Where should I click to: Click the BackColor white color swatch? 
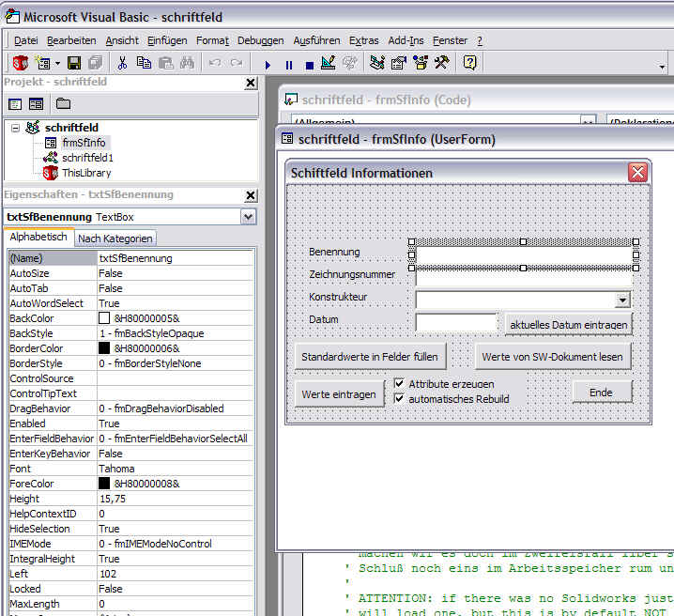[104, 318]
